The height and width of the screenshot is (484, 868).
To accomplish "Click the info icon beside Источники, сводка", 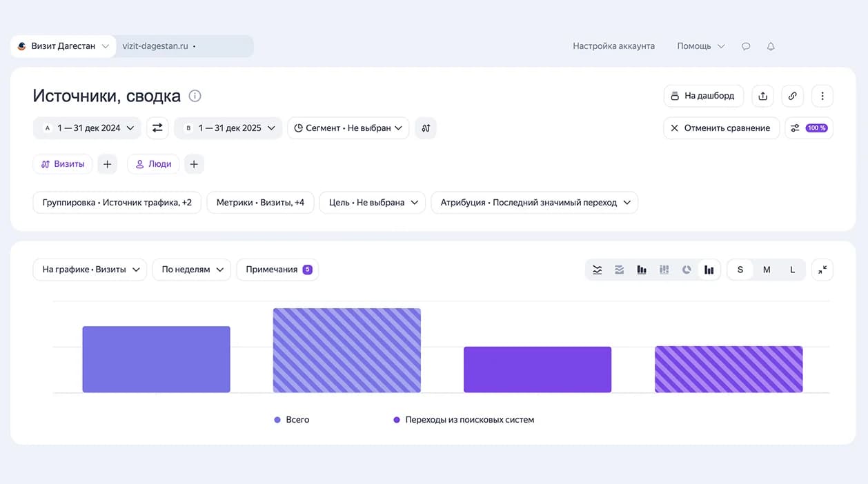I will 195,96.
